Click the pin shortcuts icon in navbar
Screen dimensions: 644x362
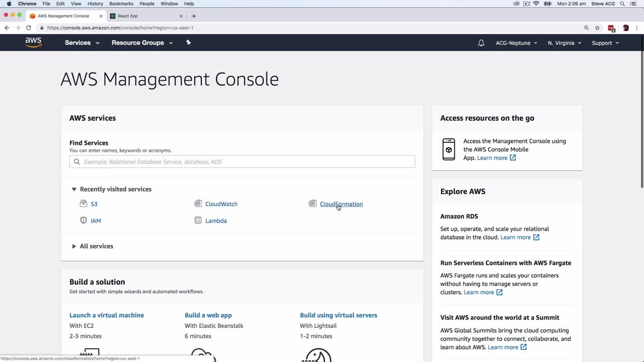[189, 43]
